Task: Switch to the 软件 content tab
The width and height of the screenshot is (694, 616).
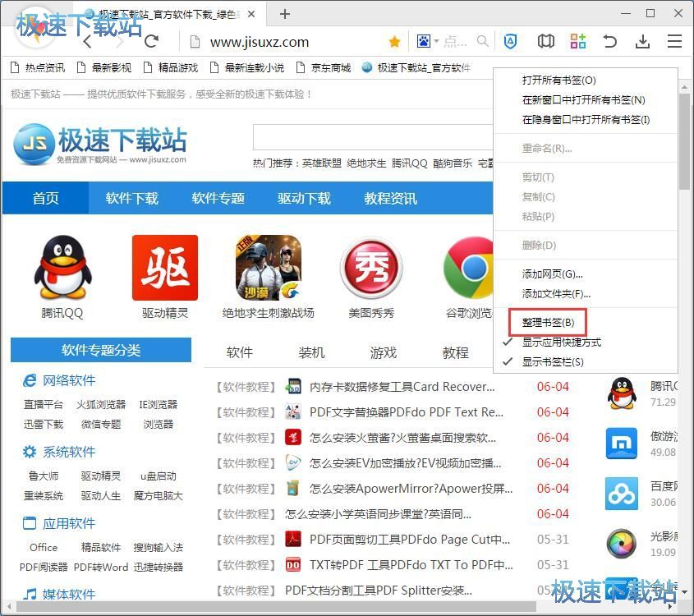Action: pyautogui.click(x=240, y=352)
